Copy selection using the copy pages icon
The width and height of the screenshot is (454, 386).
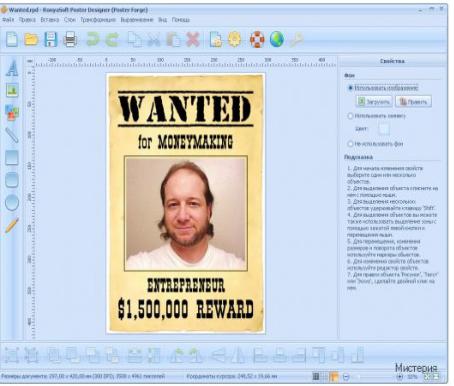coord(134,39)
